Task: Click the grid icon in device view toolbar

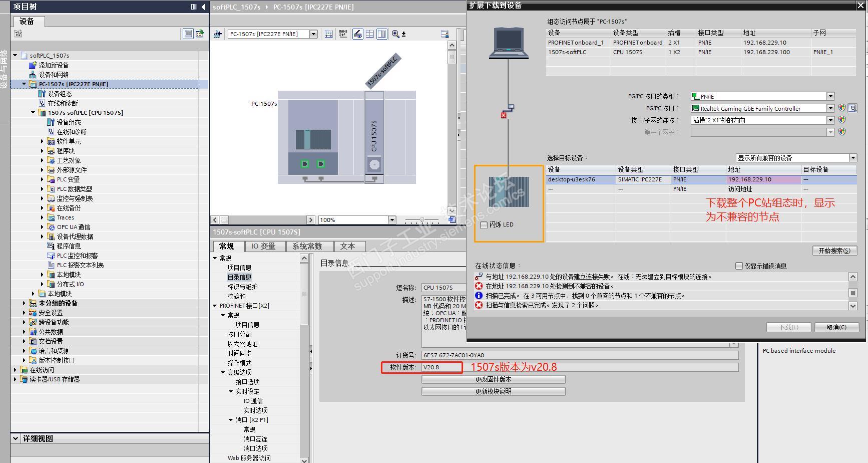Action: [x=370, y=34]
